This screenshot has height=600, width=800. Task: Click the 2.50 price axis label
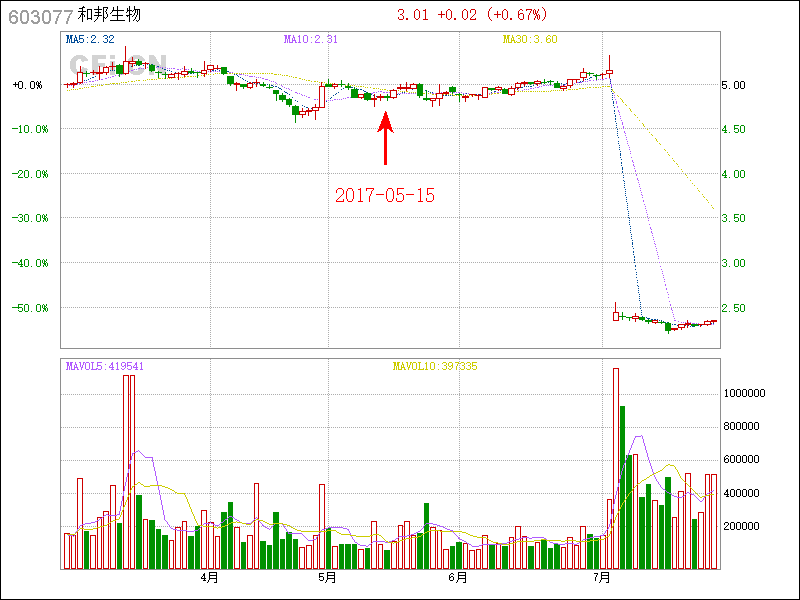pyautogui.click(x=734, y=308)
